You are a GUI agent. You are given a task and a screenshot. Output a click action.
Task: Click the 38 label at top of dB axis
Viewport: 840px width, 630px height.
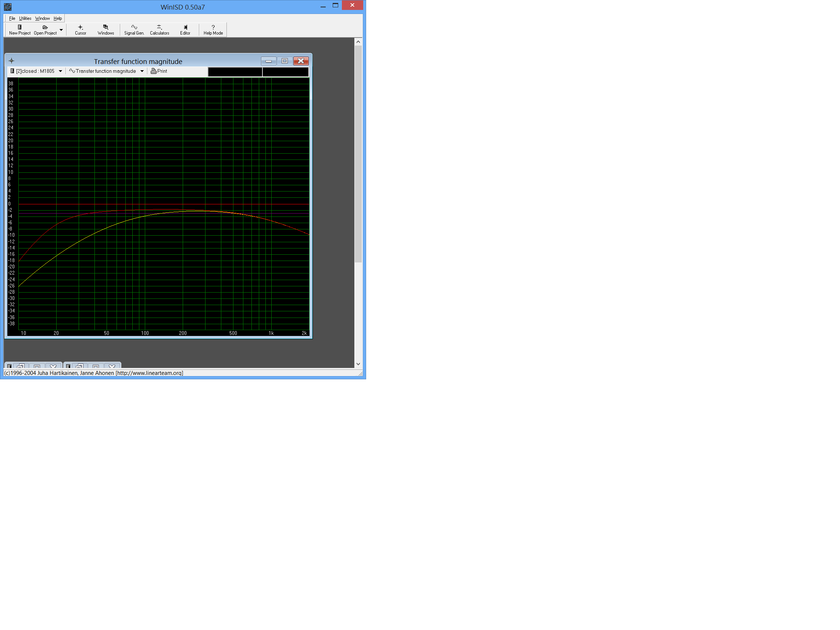pyautogui.click(x=11, y=83)
